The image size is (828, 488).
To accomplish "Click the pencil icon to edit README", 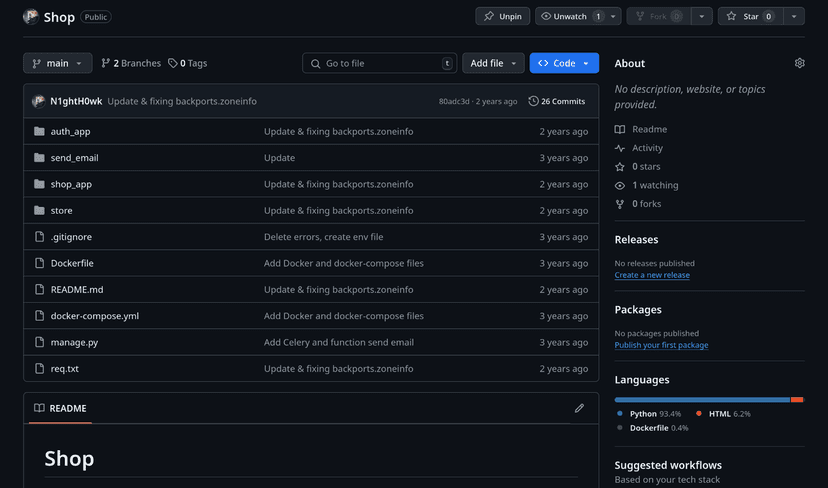I will (579, 408).
